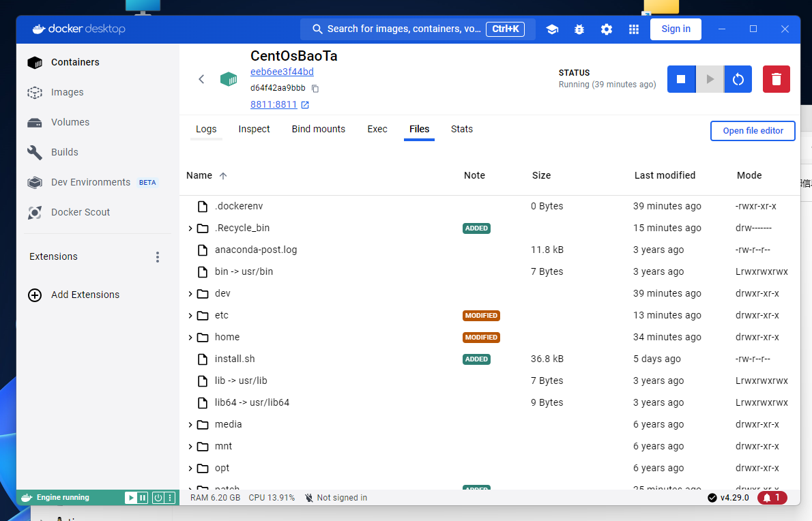Viewport: 812px width, 521px height.
Task: Expand the media folder
Action: tap(190, 425)
